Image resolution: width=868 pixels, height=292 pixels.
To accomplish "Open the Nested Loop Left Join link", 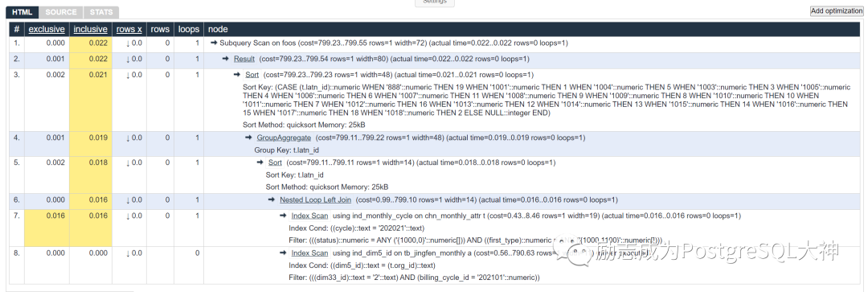I will click(316, 200).
